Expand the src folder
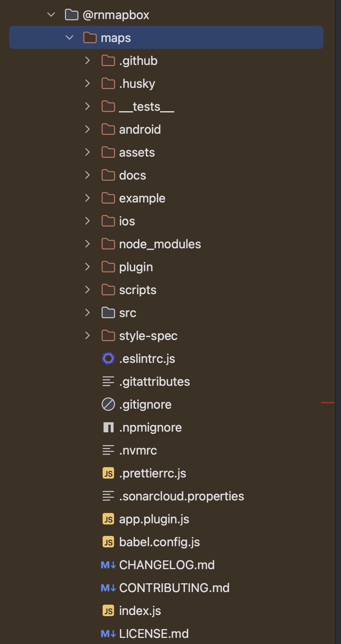Viewport: 341px width, 644px height. coord(87,312)
